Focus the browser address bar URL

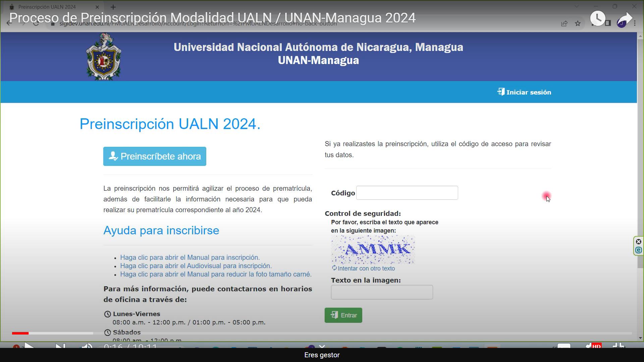coord(198,23)
